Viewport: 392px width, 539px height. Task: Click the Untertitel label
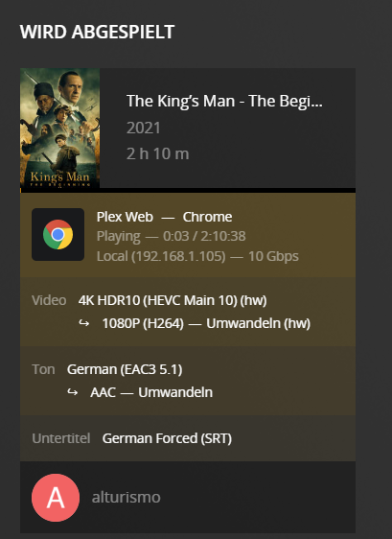61,438
